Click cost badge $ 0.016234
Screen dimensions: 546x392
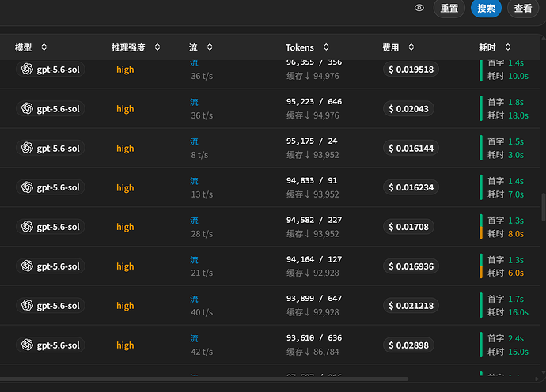click(x=411, y=187)
